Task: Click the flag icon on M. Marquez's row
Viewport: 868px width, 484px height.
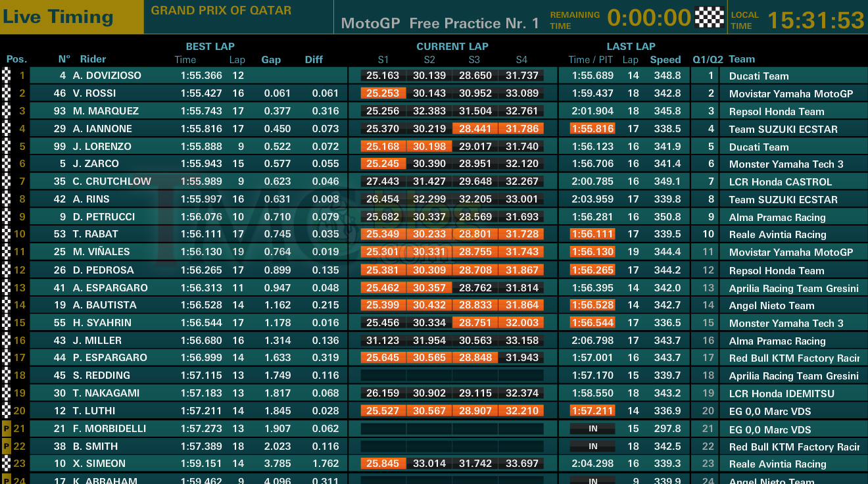Action: (x=7, y=110)
